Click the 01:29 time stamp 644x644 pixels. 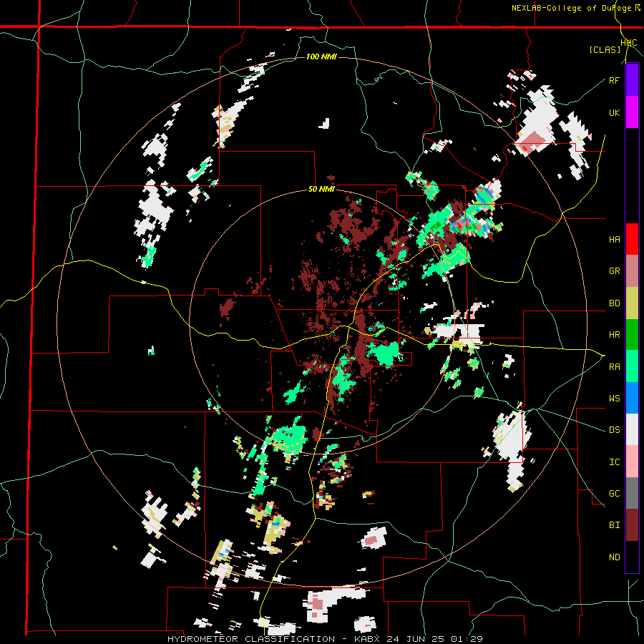pos(469,639)
